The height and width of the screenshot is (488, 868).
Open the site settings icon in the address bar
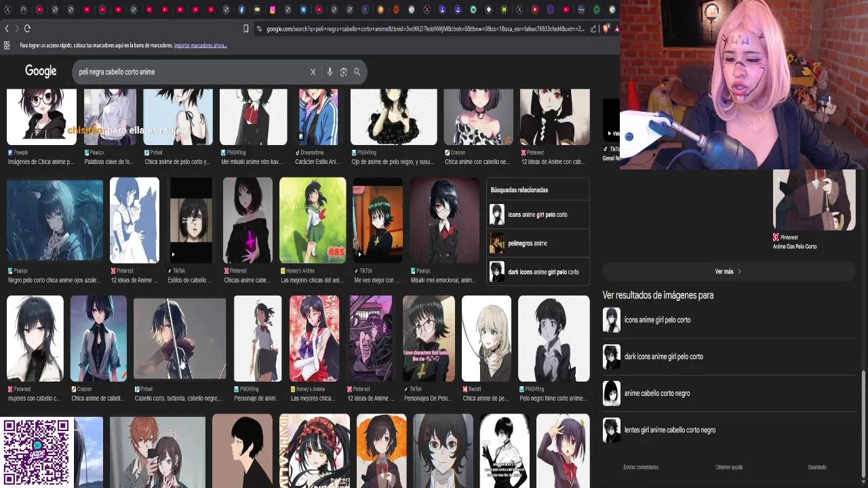259,28
